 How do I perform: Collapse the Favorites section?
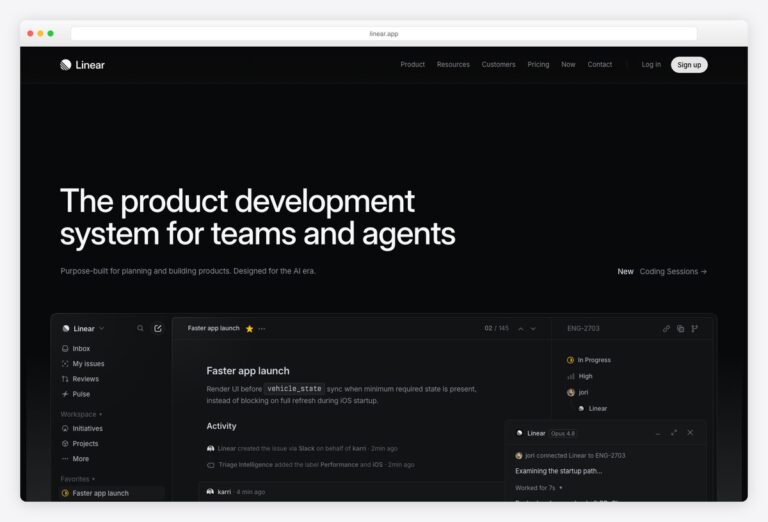pyautogui.click(x=77, y=478)
